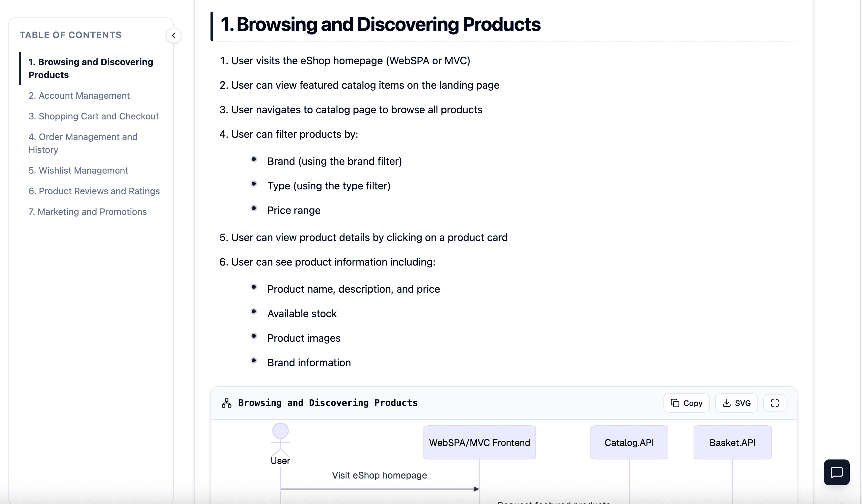
Task: View Product Reviews and Ratings section
Action: 94,191
